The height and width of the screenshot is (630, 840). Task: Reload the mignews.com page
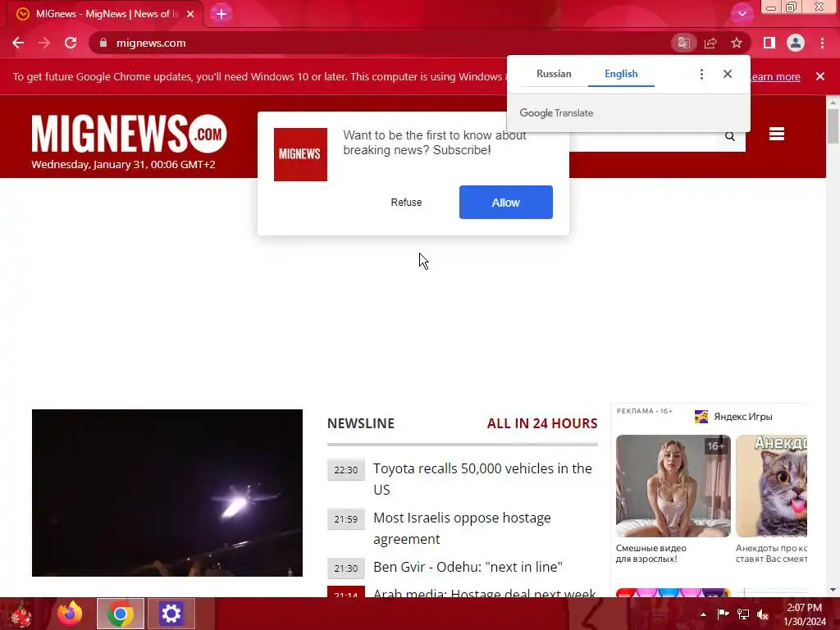[x=71, y=43]
